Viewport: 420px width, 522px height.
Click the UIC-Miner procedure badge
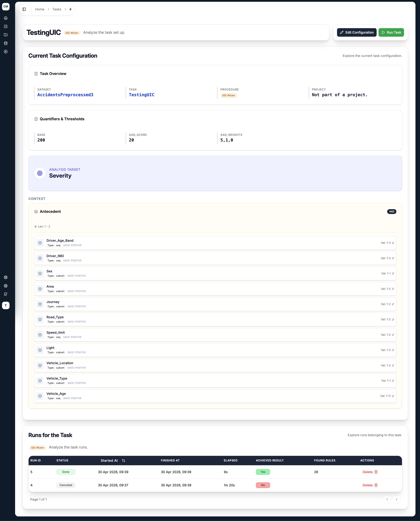click(x=229, y=96)
